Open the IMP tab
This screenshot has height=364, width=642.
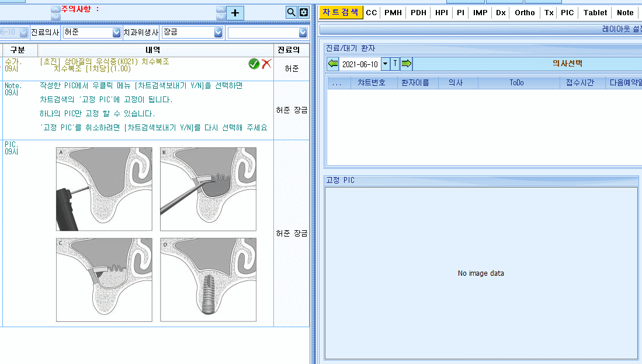click(480, 13)
